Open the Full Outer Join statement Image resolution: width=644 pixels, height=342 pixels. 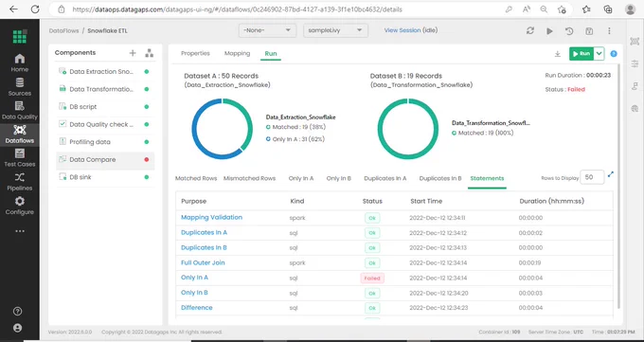tap(203, 262)
